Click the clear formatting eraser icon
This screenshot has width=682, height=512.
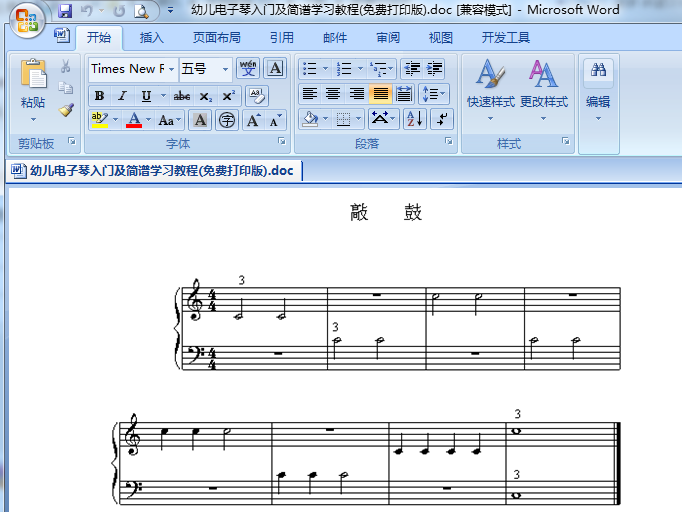[257, 96]
